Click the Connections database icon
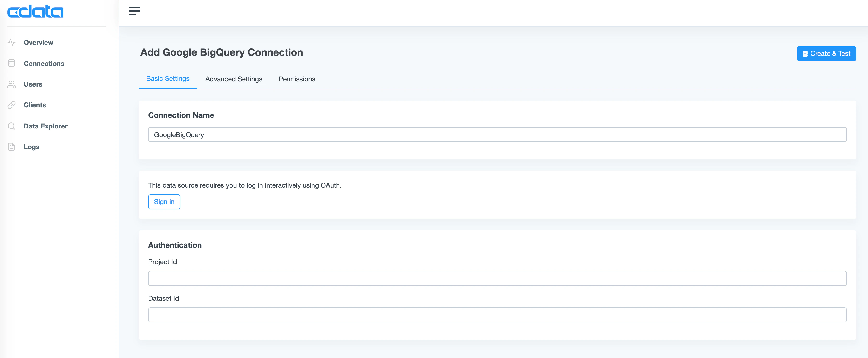The image size is (868, 358). [x=12, y=63]
